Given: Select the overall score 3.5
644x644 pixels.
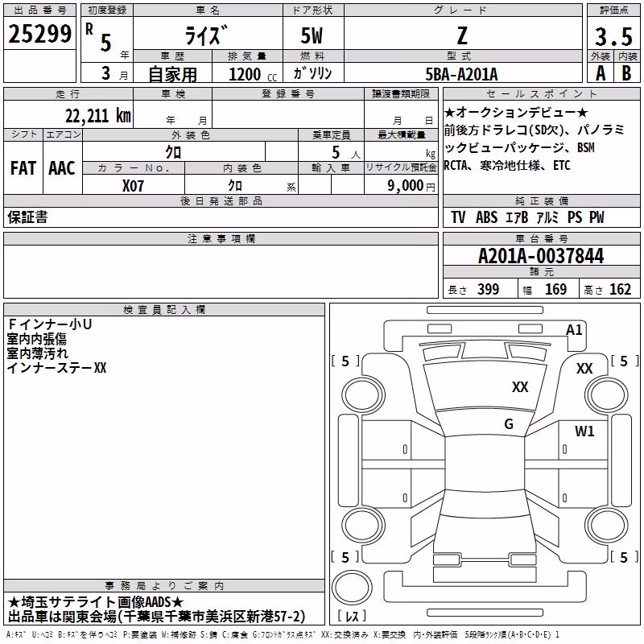Looking at the screenshot, I should point(613,36).
